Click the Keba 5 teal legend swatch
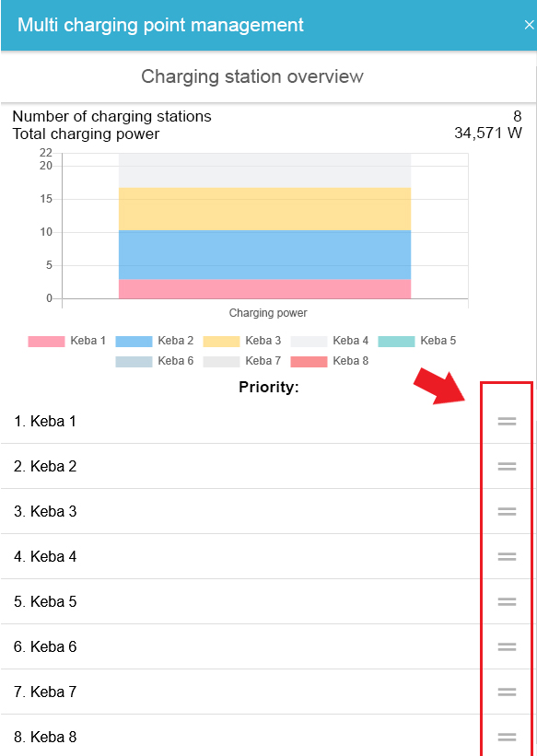This screenshot has height=756, width=537. point(397,342)
